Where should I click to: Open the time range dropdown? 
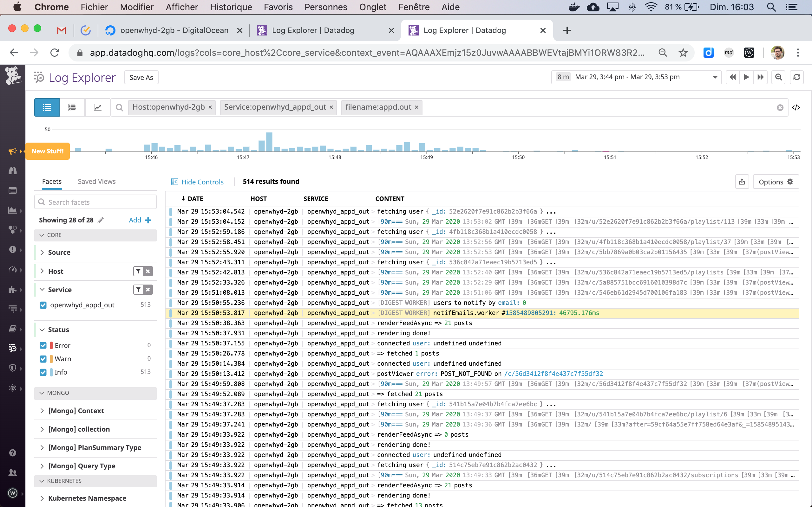(x=715, y=77)
